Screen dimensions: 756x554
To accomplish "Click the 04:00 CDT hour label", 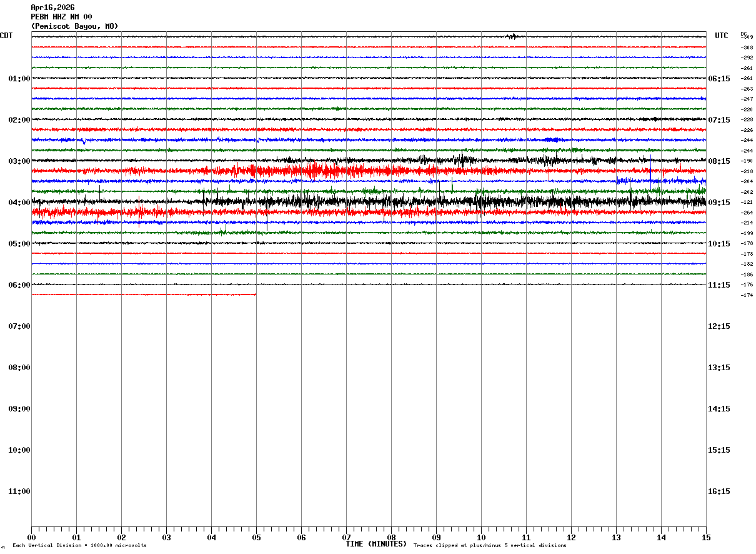I will (x=19, y=203).
